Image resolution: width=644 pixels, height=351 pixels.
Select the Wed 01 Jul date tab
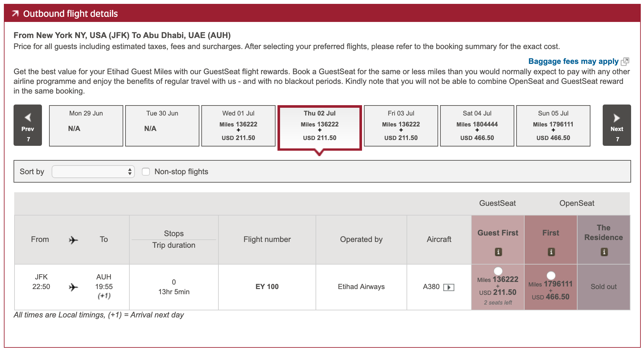coord(238,126)
